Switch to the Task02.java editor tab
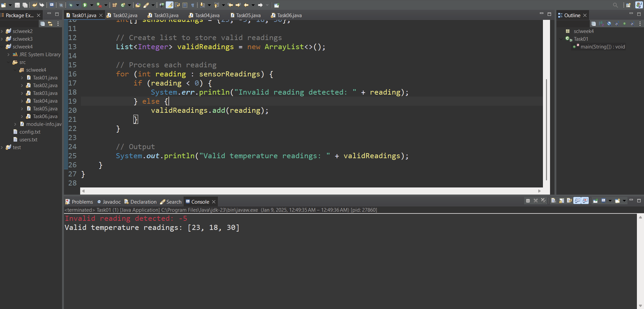 click(x=122, y=15)
